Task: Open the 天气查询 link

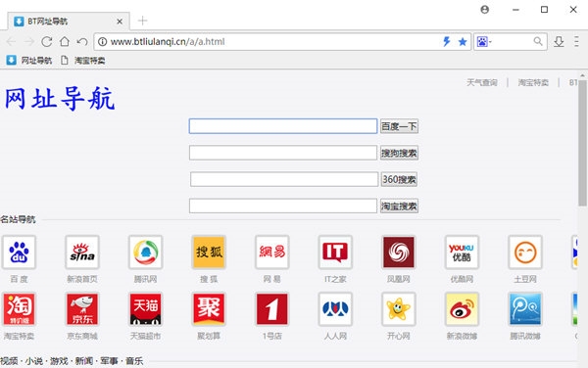Action: 482,83
